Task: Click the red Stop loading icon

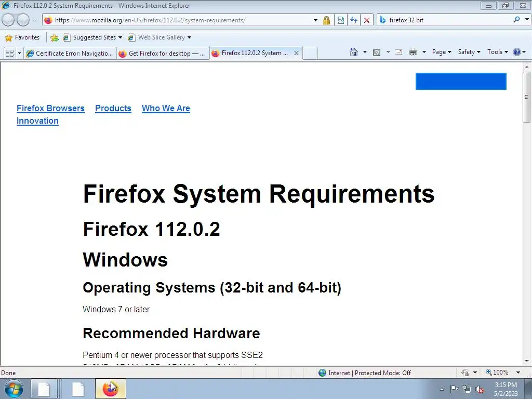Action: [367, 20]
